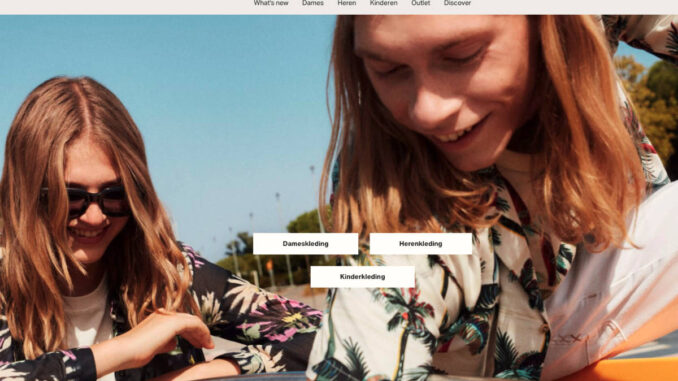Image resolution: width=678 pixels, height=381 pixels.
Task: Go to the Dames section
Action: pyautogui.click(x=313, y=3)
